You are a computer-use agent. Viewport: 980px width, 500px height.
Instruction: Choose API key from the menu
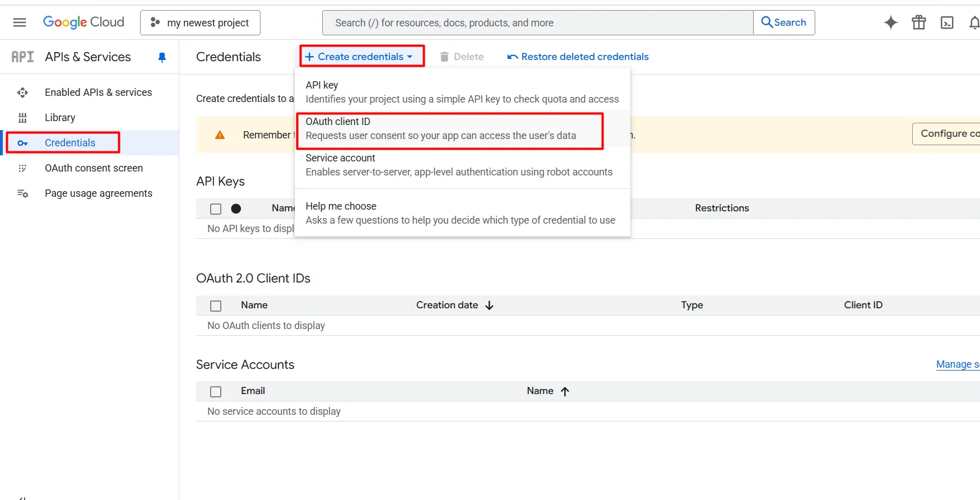pyautogui.click(x=462, y=92)
